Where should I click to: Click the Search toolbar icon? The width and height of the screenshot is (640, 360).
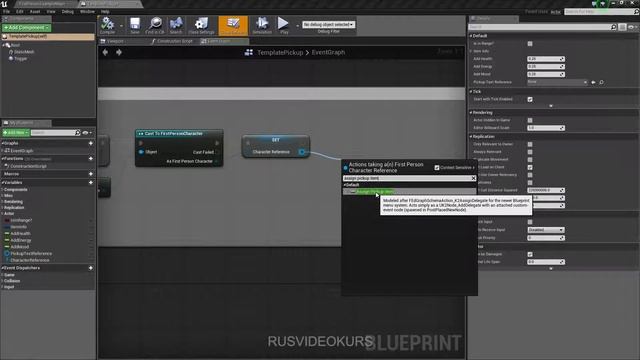176,24
